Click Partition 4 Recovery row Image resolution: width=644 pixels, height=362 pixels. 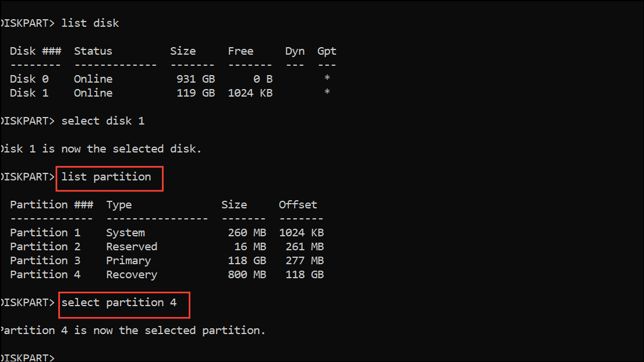pyautogui.click(x=167, y=274)
